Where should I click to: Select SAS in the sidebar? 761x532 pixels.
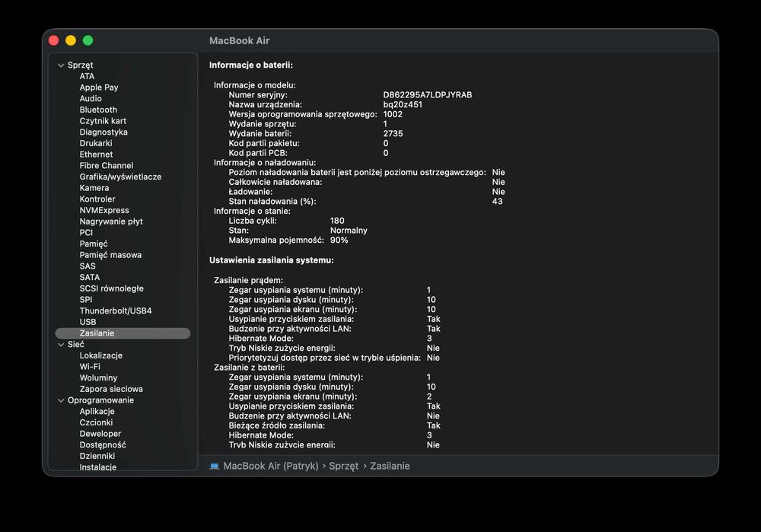88,266
